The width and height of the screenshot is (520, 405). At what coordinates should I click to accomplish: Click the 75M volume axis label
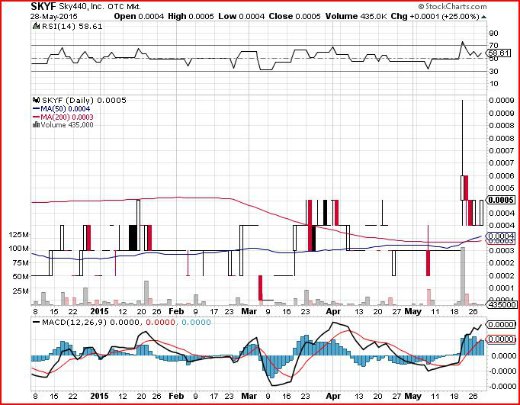[21, 263]
